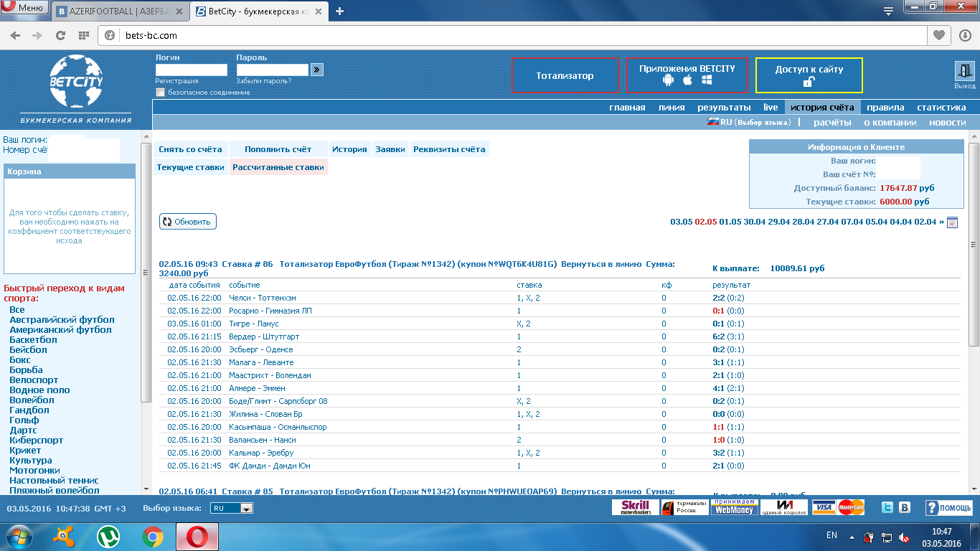Open the Speed Dial grid icon
This screenshot has width=980, height=551.
(83, 35)
